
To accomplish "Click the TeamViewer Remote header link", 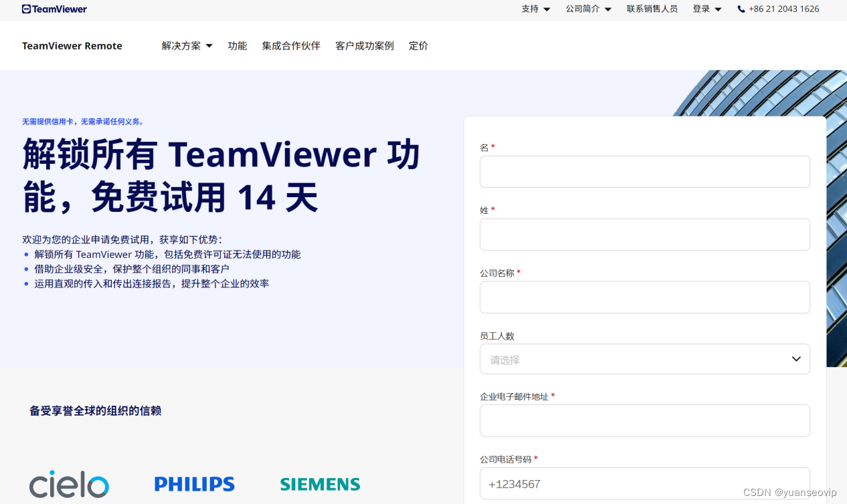I will coord(72,45).
